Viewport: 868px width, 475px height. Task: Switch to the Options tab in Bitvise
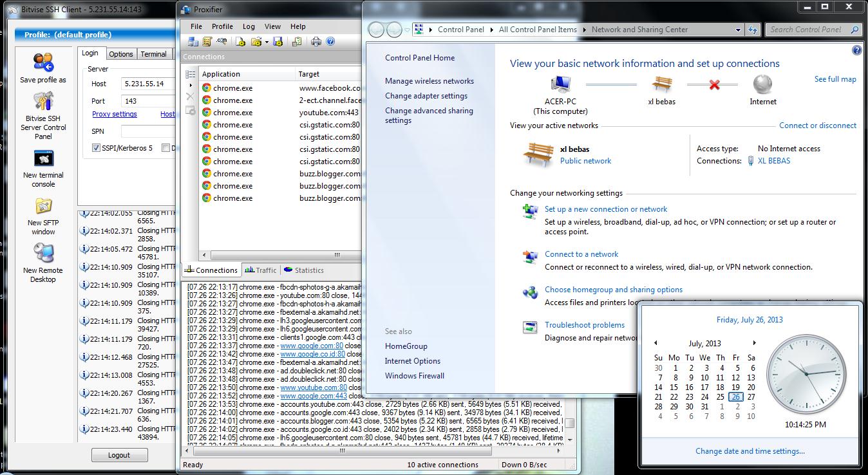tap(120, 54)
